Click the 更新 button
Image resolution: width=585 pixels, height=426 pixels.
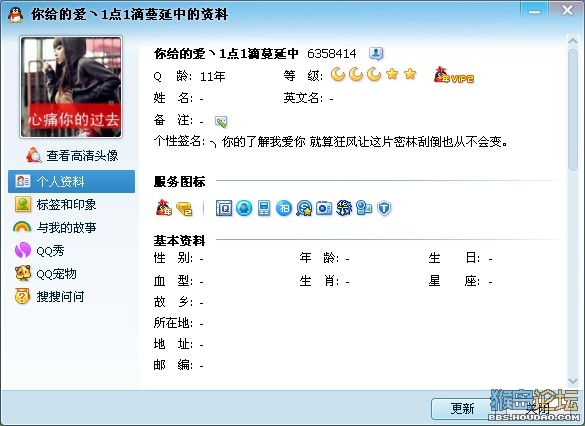[x=463, y=408]
